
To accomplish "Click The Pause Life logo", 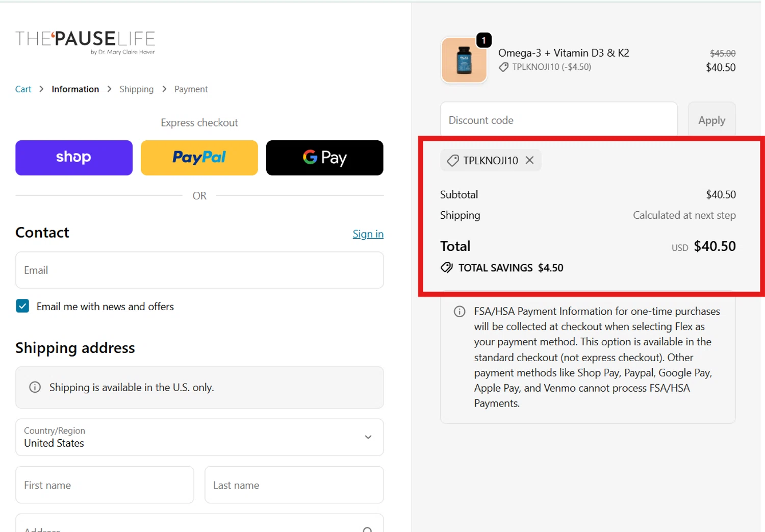I will tap(85, 42).
